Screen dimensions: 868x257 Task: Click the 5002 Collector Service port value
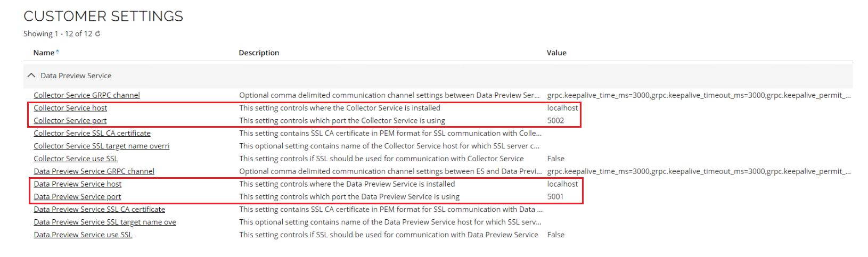[555, 121]
